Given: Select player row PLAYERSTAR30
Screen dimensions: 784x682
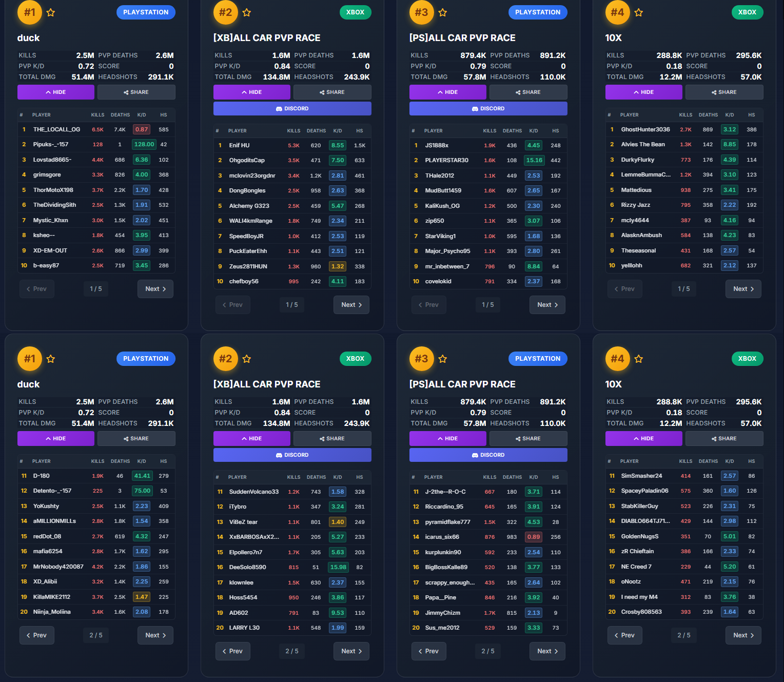Looking at the screenshot, I should click(488, 161).
